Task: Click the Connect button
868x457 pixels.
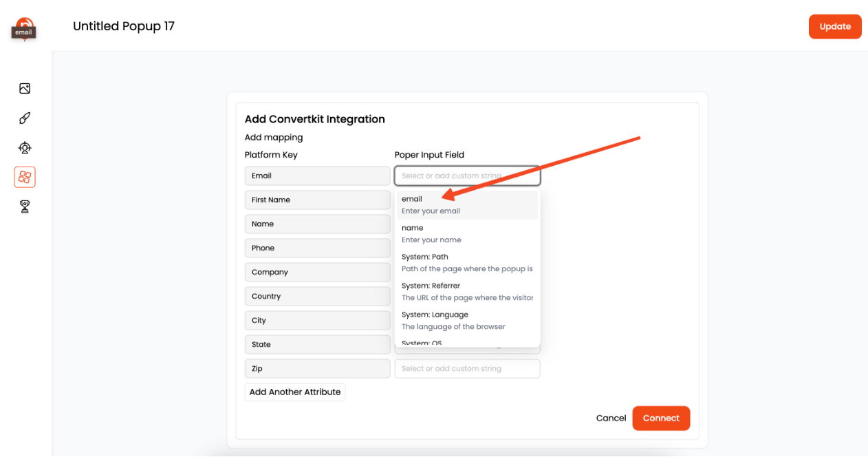Action: click(x=661, y=418)
